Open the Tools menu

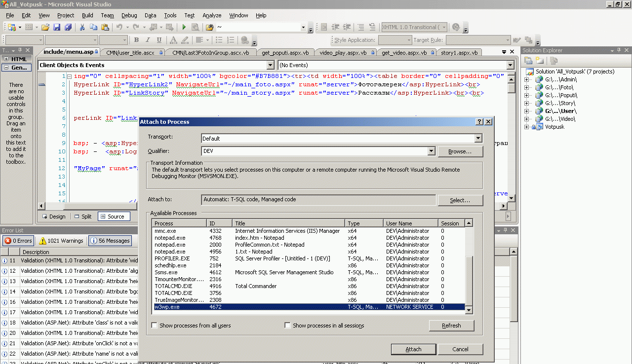click(170, 15)
